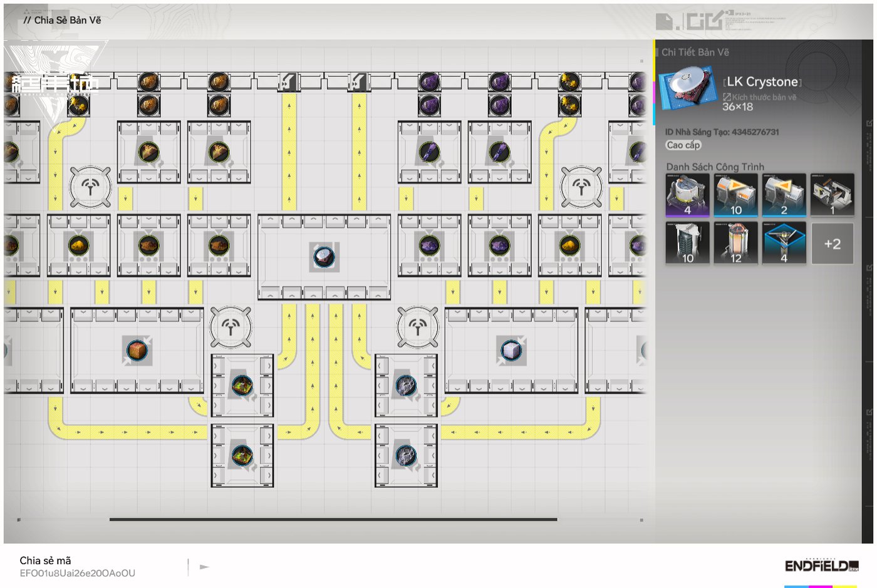The width and height of the screenshot is (877, 588).
Task: Select the central machine with white crystal item
Action: click(x=324, y=257)
